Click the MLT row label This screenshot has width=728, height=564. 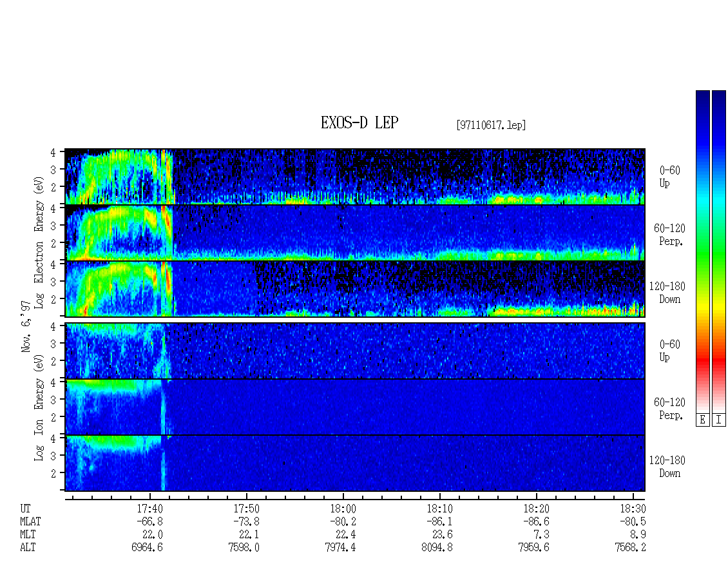[28, 535]
